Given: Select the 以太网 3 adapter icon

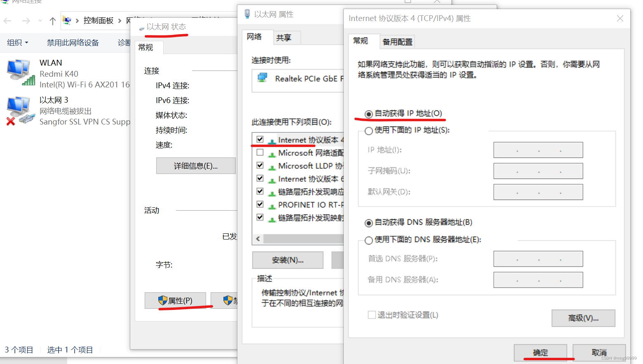Looking at the screenshot, I should 20,110.
